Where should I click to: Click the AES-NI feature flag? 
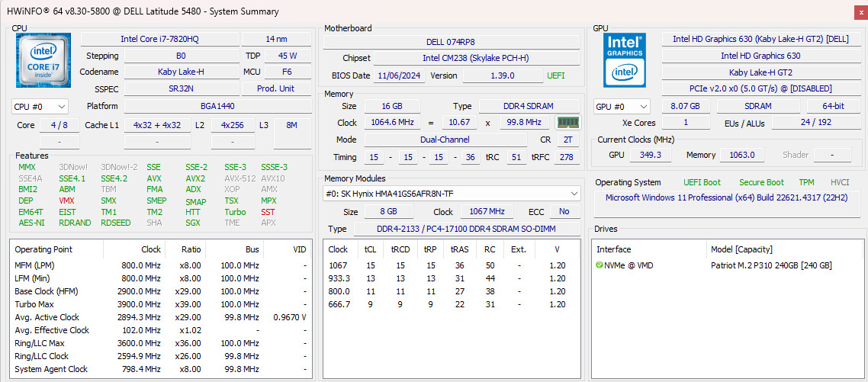(31, 223)
